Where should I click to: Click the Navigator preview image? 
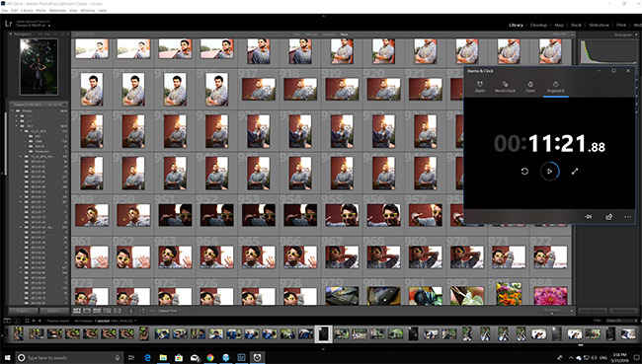tap(39, 67)
